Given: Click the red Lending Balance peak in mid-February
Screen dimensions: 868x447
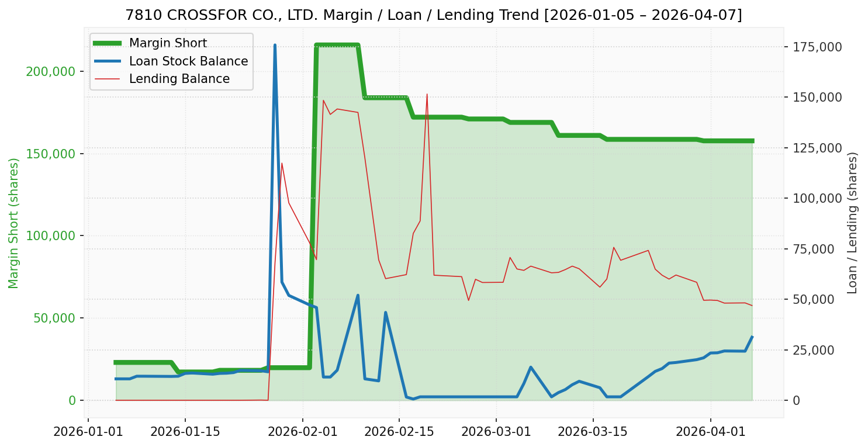Looking at the screenshot, I should point(427,94).
